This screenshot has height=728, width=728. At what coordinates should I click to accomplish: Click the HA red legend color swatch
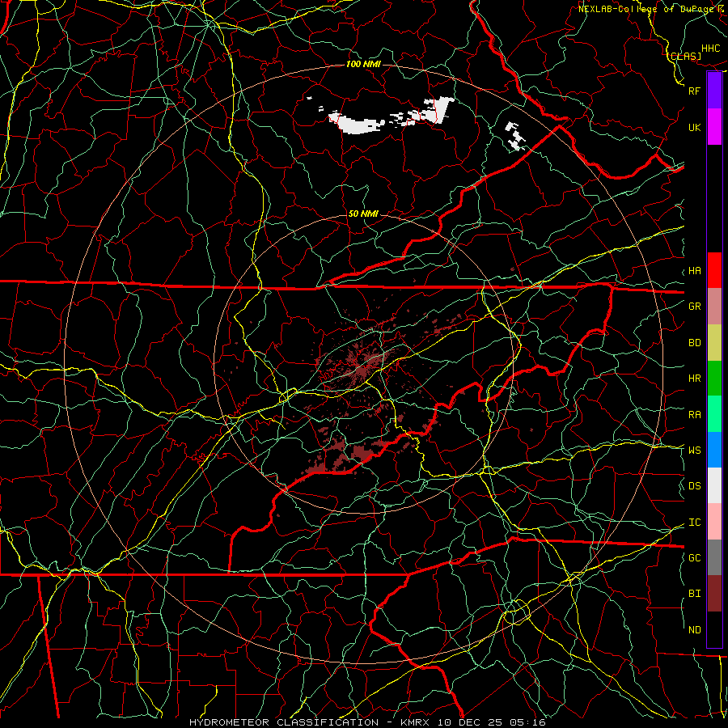click(x=714, y=270)
